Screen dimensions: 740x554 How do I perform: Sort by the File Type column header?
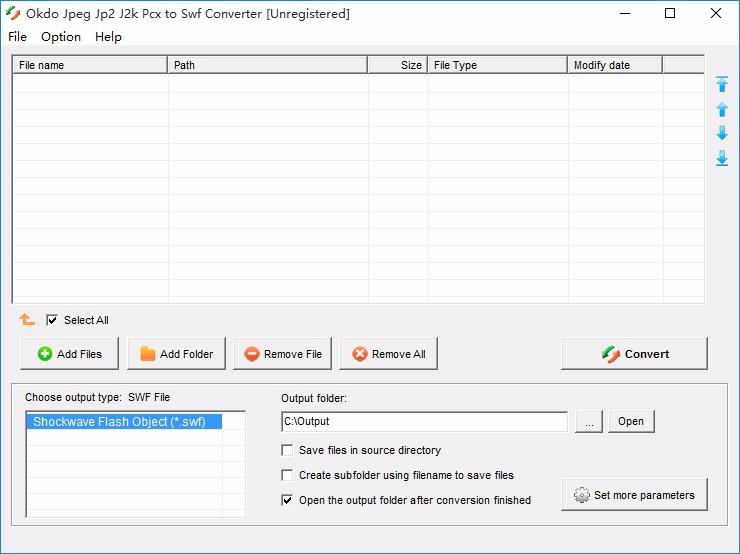tap(497, 65)
